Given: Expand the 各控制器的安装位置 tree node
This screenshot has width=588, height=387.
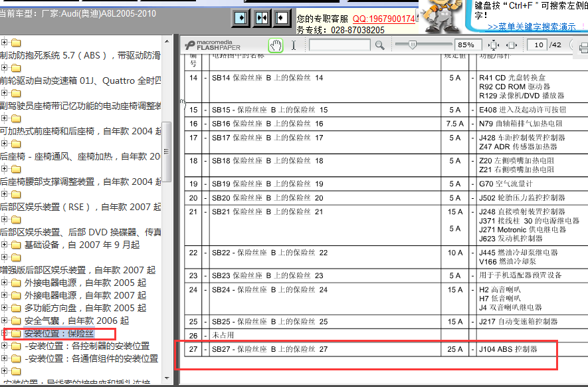Looking at the screenshot, I should pyautogui.click(x=4, y=345).
